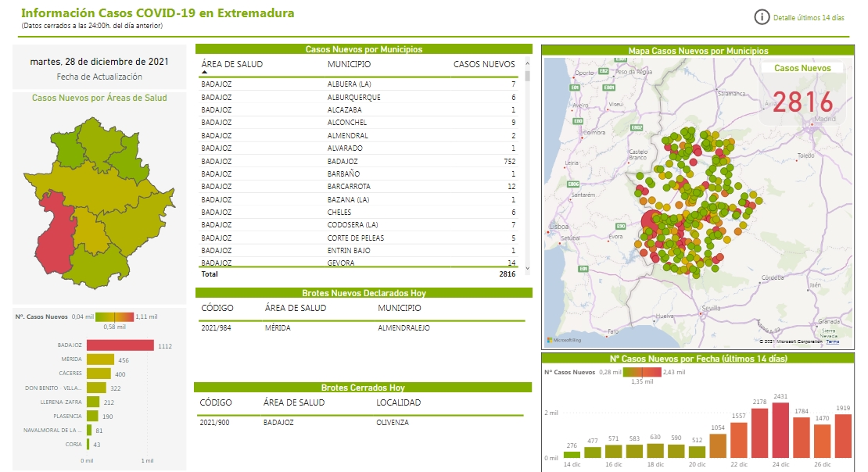This screenshot has height=472, width=868.
Task: Select the MÉRIDA bar in the areas chart
Action: tap(100, 359)
